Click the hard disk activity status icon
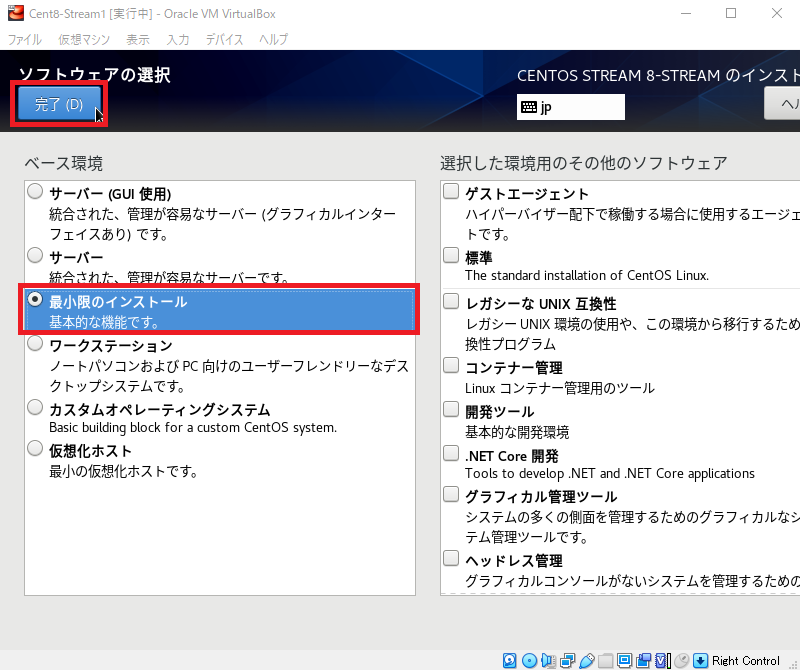Image resolution: width=800 pixels, height=670 pixels. click(510, 660)
